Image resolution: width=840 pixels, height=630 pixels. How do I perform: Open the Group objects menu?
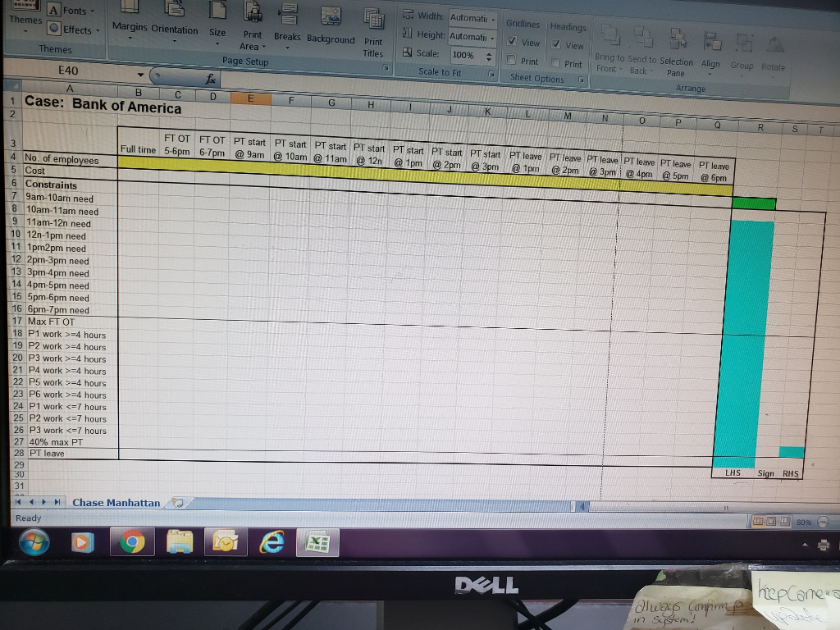742,54
